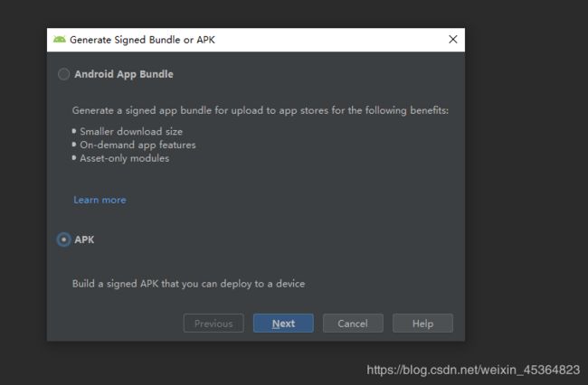The width and height of the screenshot is (588, 385).
Task: Click the blog.csdn.net watermark URL
Action: click(x=473, y=370)
